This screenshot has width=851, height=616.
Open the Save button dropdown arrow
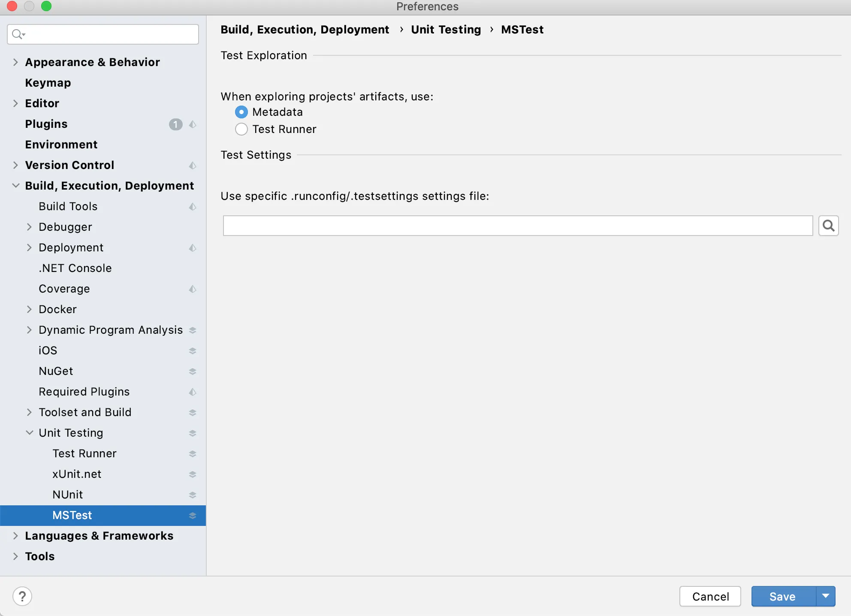coord(826,596)
